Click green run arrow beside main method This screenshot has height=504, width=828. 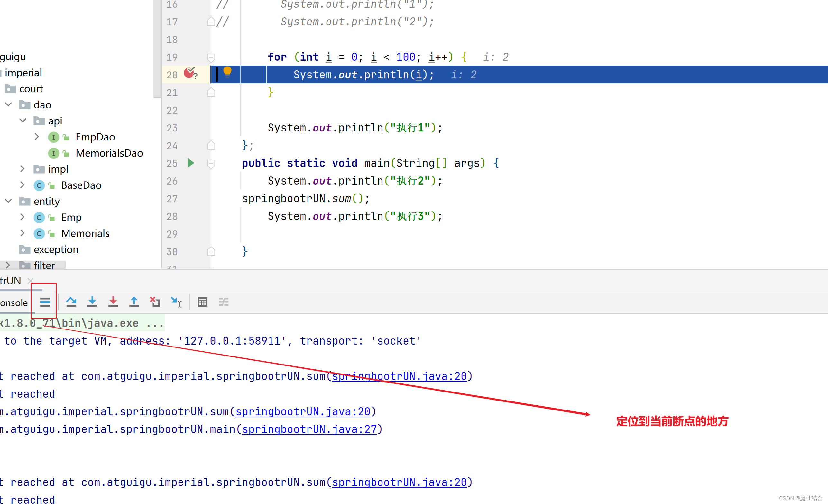point(190,163)
